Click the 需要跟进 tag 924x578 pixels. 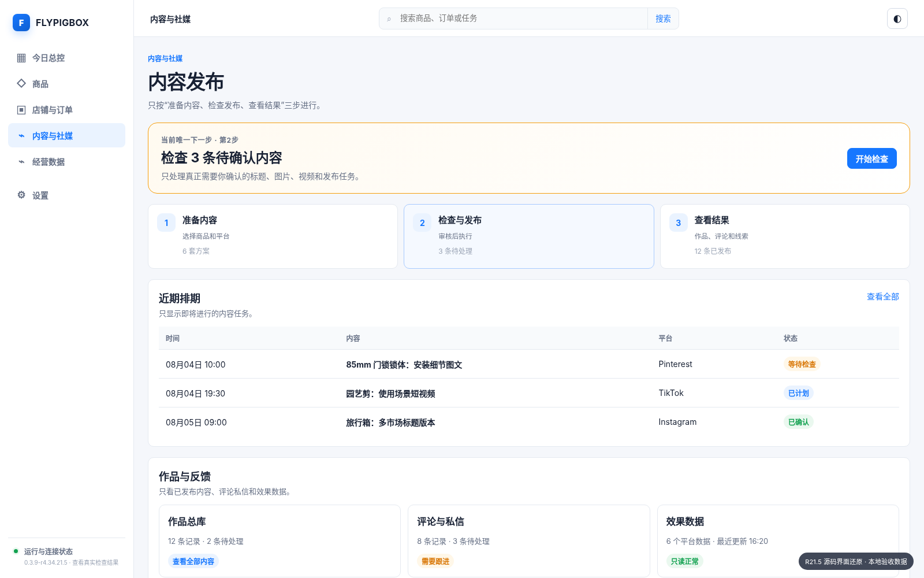[x=435, y=561]
